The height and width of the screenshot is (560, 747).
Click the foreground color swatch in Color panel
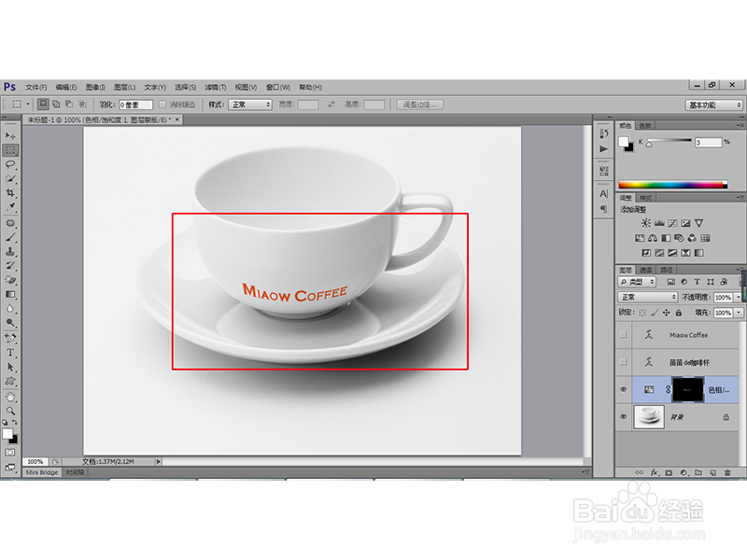623,142
